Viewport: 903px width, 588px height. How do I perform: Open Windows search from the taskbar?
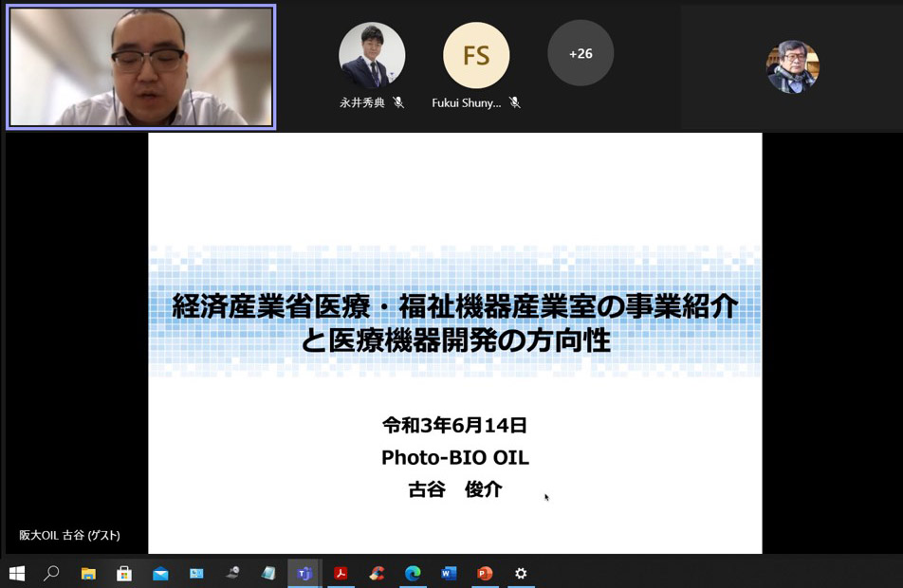(52, 573)
